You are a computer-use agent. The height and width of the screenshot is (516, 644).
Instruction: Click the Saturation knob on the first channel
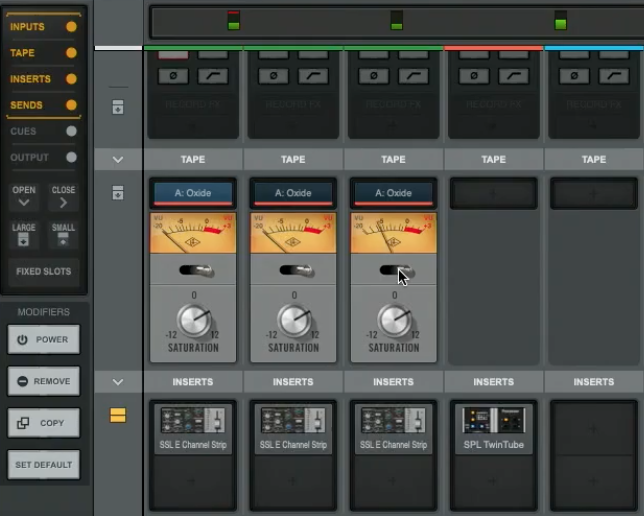[x=194, y=320]
